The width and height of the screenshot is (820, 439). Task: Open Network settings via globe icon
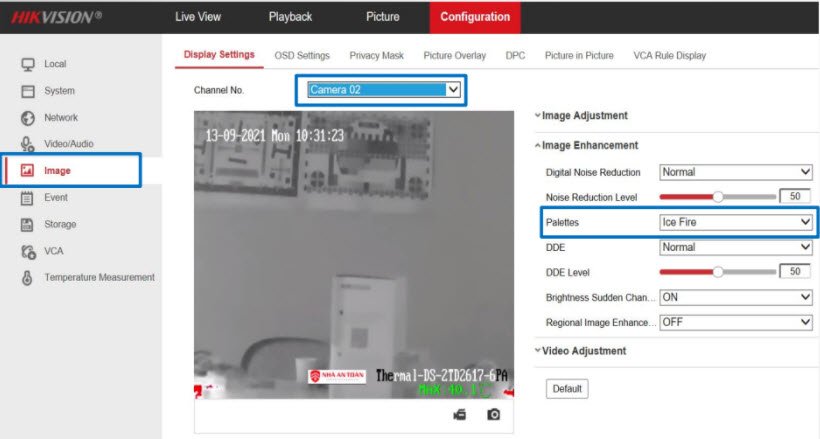pyautogui.click(x=28, y=118)
